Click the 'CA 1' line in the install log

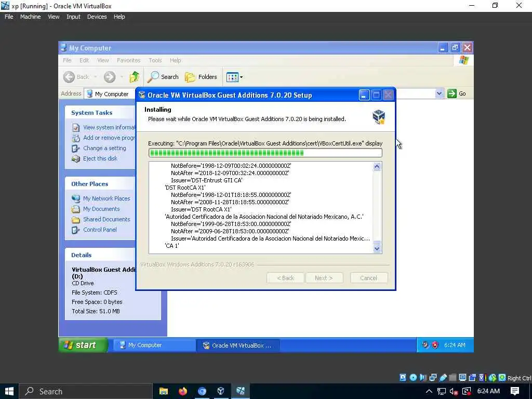[x=171, y=246]
